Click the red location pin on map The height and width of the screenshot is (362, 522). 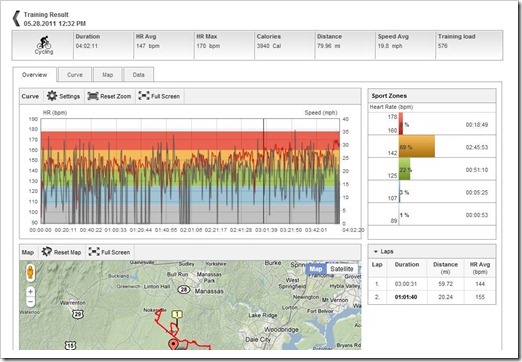[173, 345]
